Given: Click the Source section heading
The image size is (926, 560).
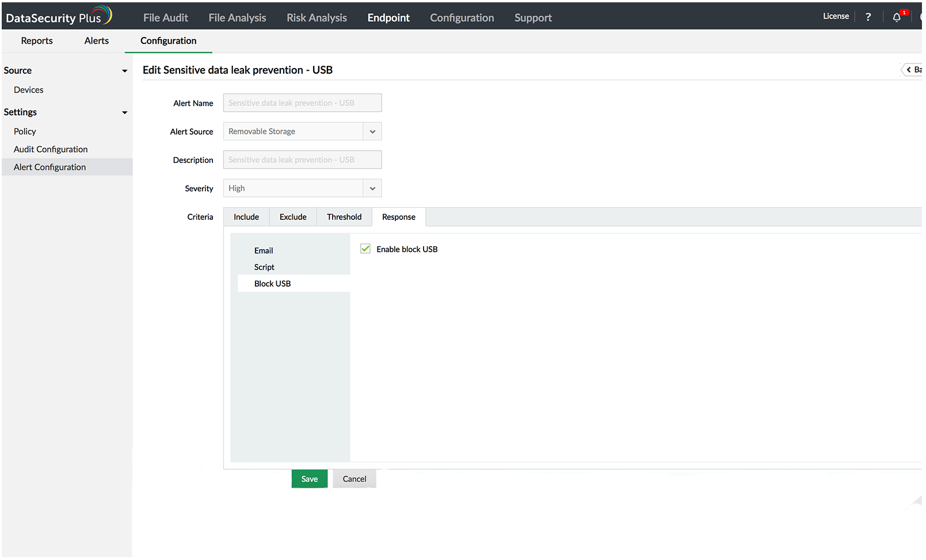Looking at the screenshot, I should (x=18, y=71).
